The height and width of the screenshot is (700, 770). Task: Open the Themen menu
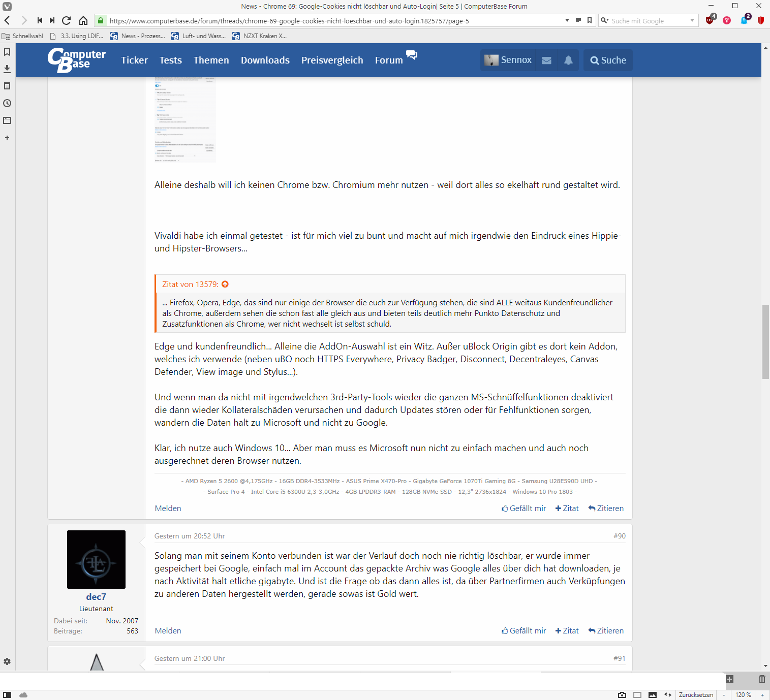(211, 60)
